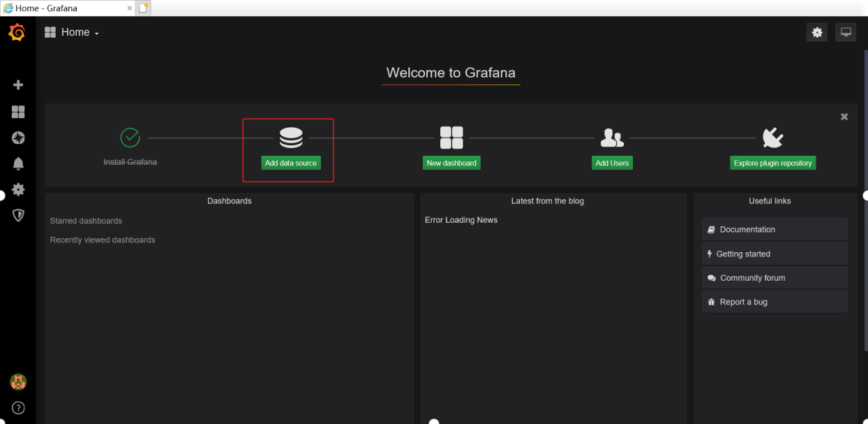The image size is (868, 424).
Task: Click Add Users button
Action: tap(612, 163)
